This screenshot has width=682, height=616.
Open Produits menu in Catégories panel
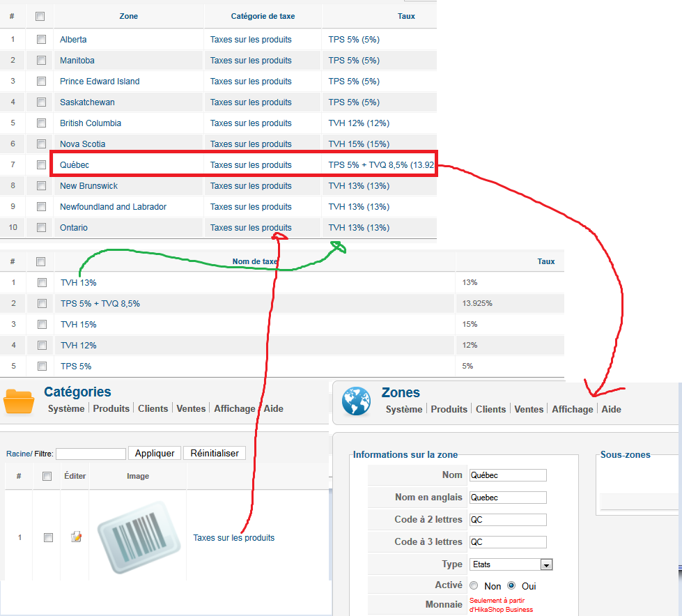111,408
